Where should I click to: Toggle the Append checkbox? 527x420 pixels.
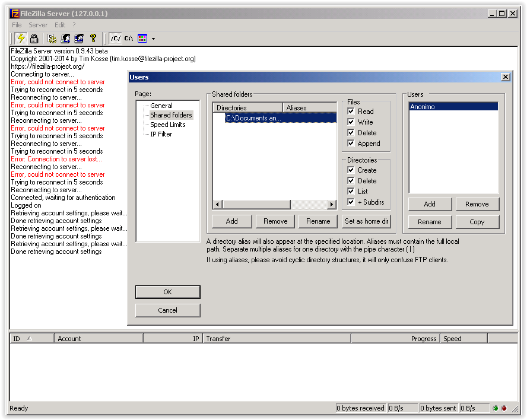351,144
